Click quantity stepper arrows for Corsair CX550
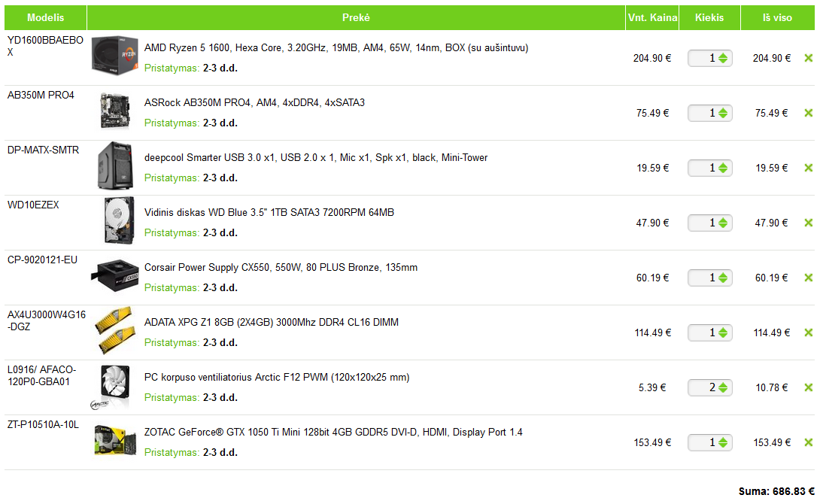 click(x=723, y=278)
